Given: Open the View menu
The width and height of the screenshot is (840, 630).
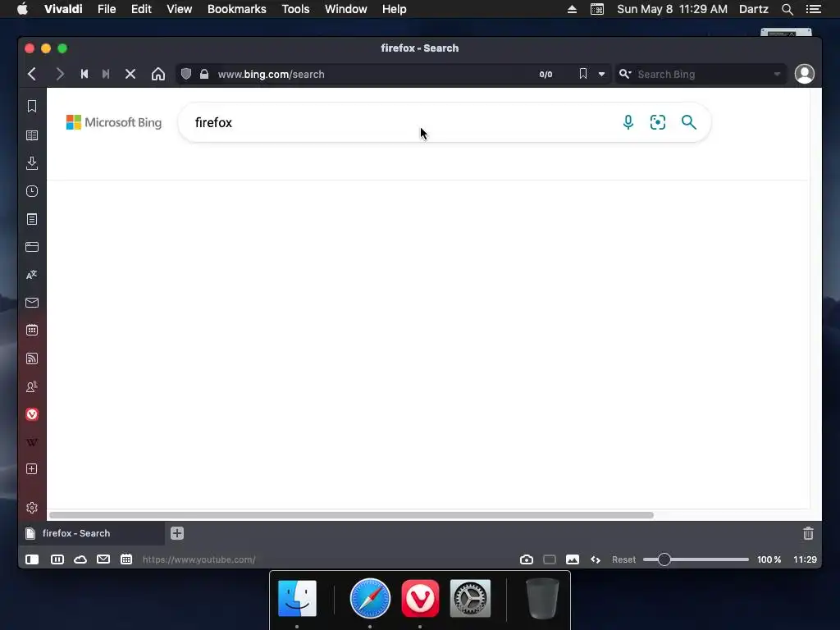Looking at the screenshot, I should coord(179,9).
